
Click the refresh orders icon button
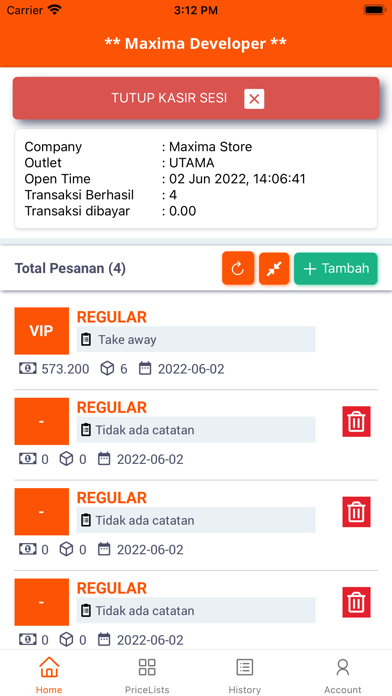238,268
